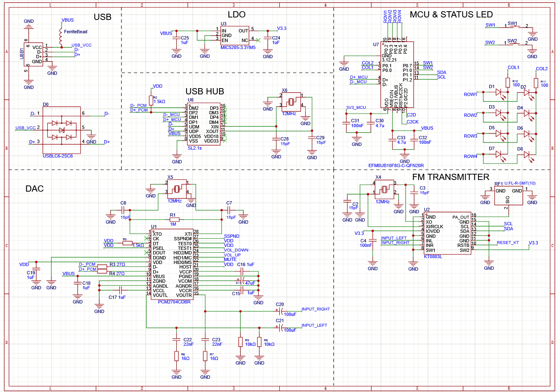This screenshot has height=392, width=557.
Task: Click the 'MUTE' net label
Action: tap(230, 259)
